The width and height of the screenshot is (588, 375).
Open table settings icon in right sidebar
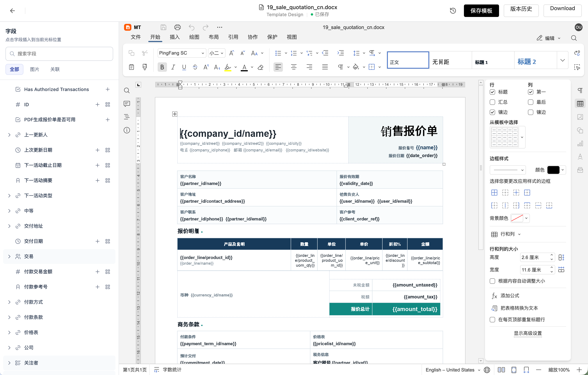580,103
